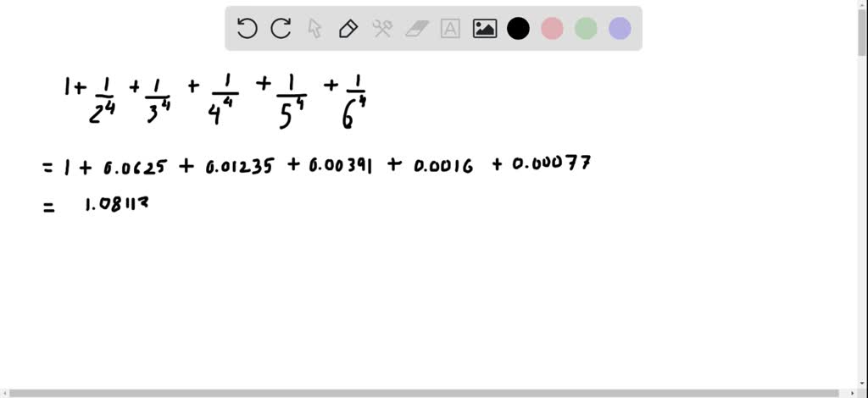Select the pointer selection tool
Screen dimensions: 868x398
pos(314,28)
